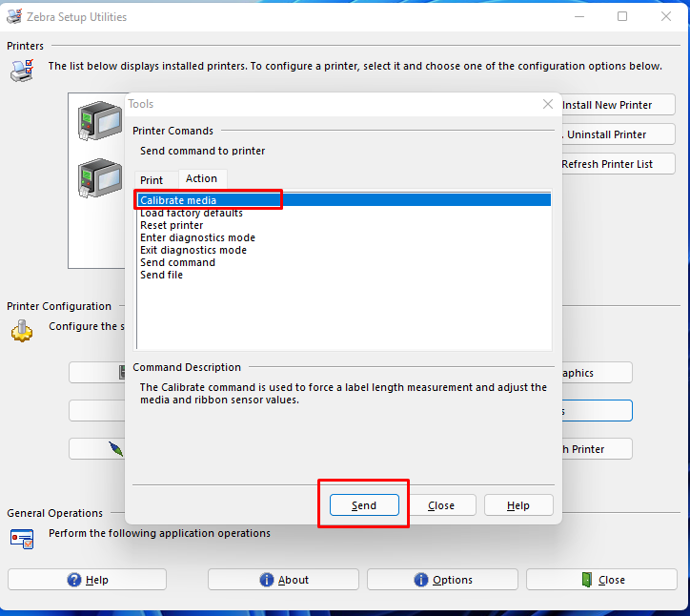Image resolution: width=690 pixels, height=616 pixels.
Task: Close the Zebra Setup Utilities application via Close button
Action: pos(601,580)
